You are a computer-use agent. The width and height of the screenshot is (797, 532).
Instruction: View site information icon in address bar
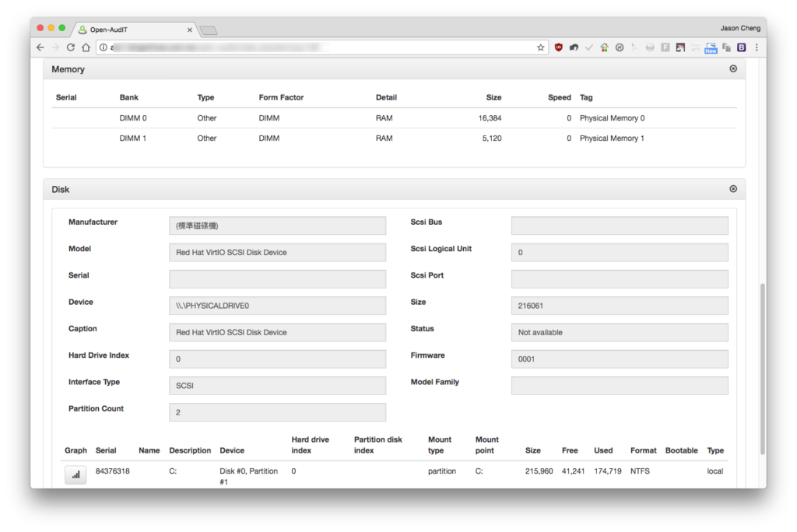pyautogui.click(x=104, y=47)
